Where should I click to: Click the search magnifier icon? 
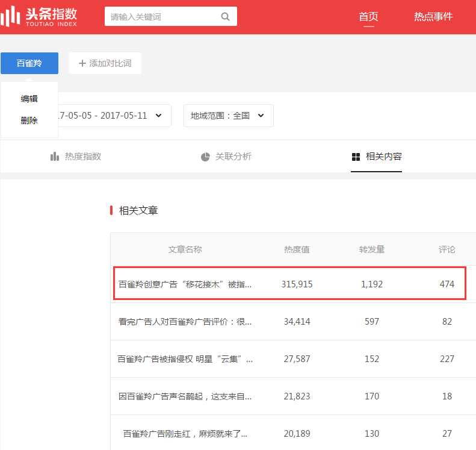225,16
